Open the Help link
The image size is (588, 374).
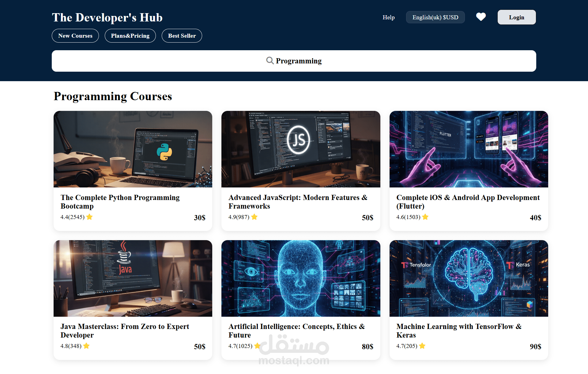(388, 17)
